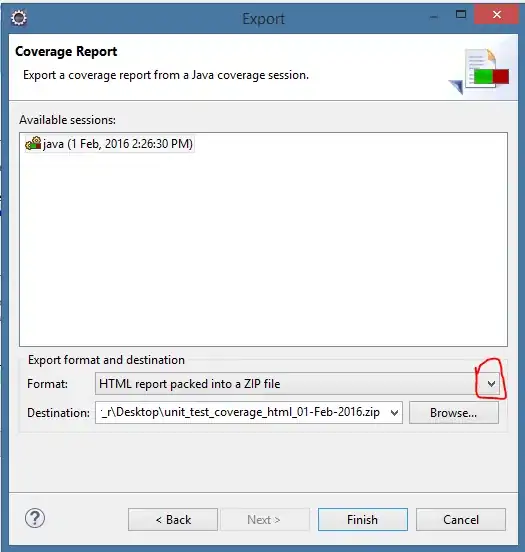Open the Format combo box showing HTML report
Image resolution: width=525 pixels, height=552 pixels.
coord(297,384)
